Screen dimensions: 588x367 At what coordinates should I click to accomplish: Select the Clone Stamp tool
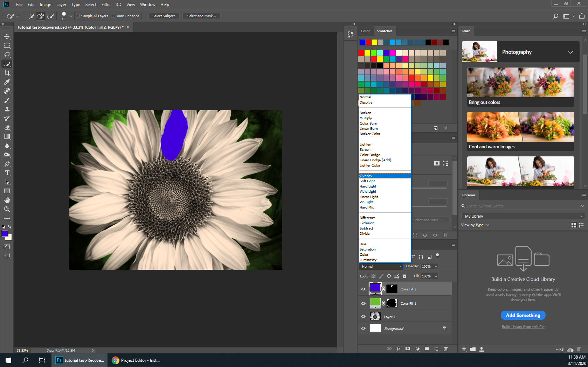pos(7,109)
